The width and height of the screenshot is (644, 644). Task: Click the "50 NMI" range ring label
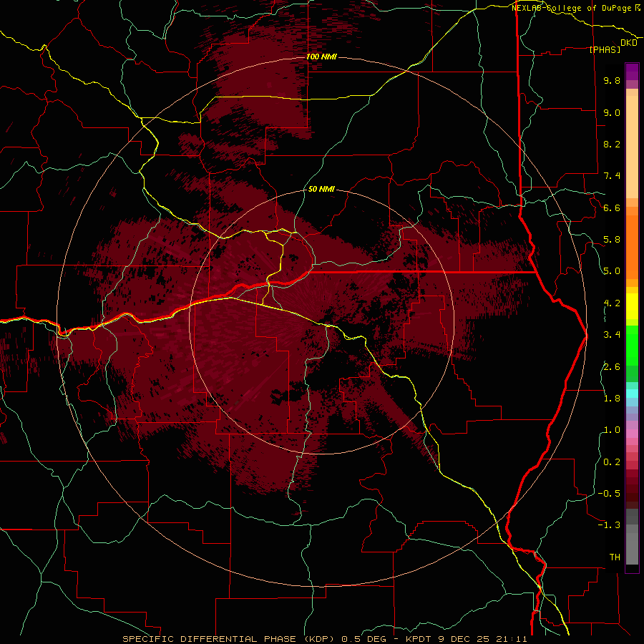pos(321,189)
